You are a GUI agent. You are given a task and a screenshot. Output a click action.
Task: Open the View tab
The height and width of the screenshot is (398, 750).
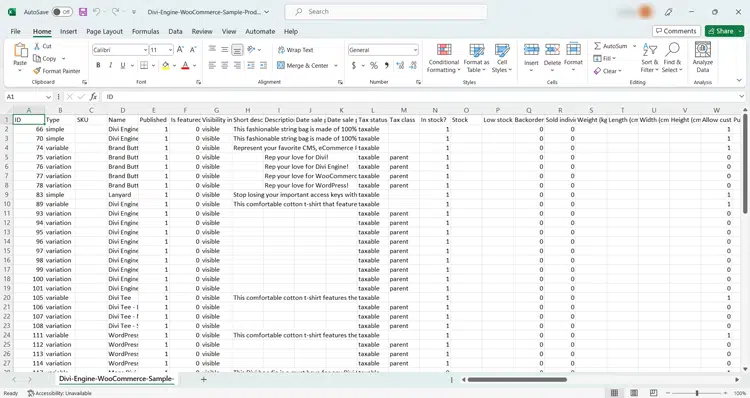229,32
